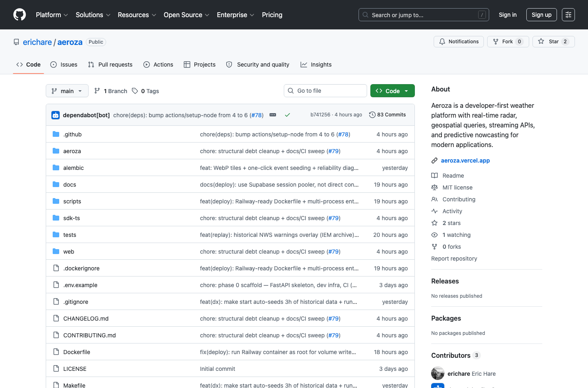Viewport: 588px width, 388px height.
Task: Click the dependabot avatar icon
Action: (56, 115)
